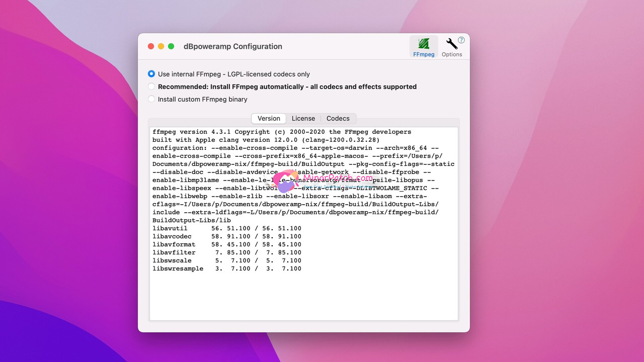Click the help question mark icon
Screen dimensions: 644x362
(461, 40)
